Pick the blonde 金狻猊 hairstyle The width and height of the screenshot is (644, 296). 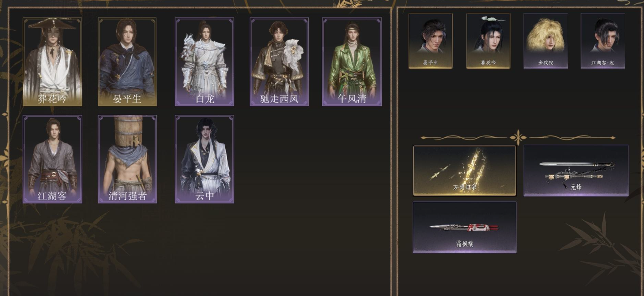(545, 41)
